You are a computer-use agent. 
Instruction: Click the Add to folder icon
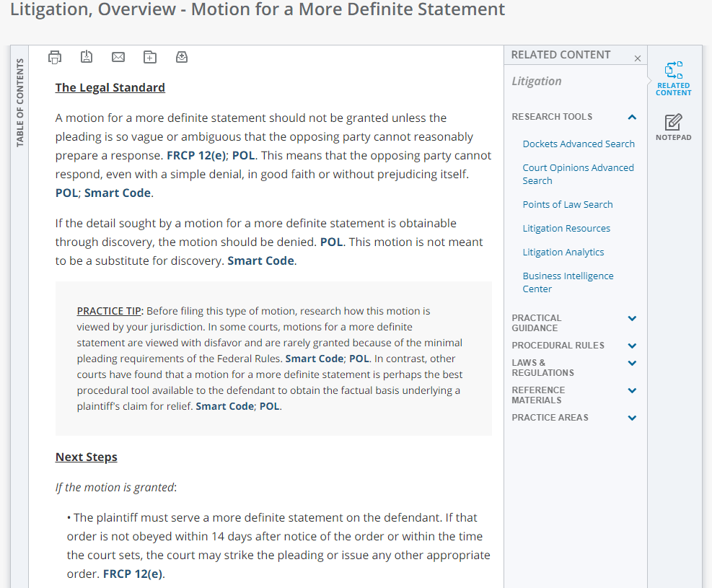[150, 57]
